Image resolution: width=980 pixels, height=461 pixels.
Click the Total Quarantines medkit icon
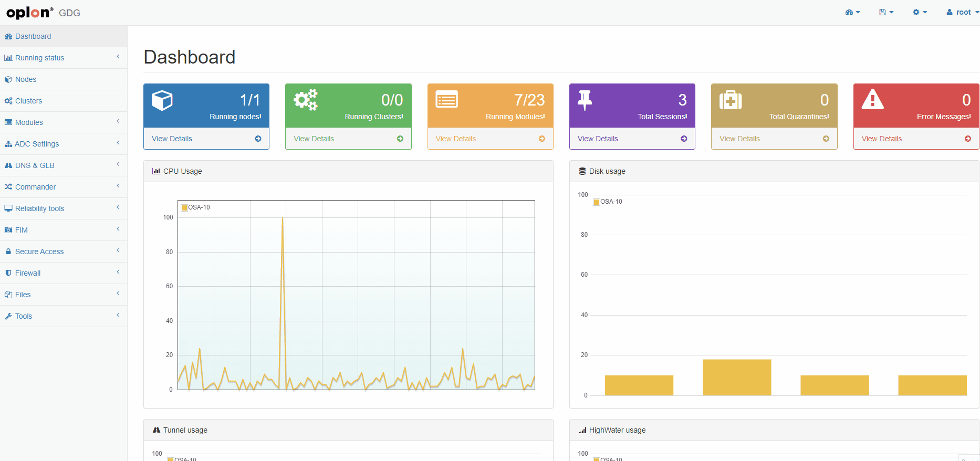[x=730, y=100]
